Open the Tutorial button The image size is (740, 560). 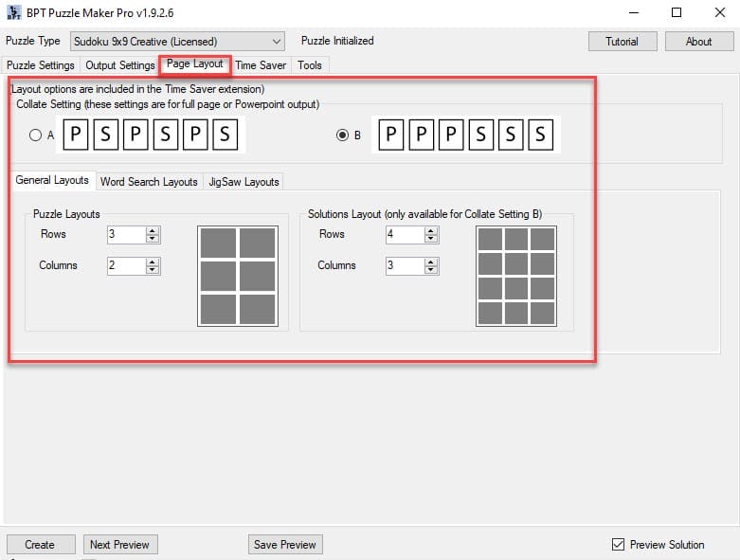(x=622, y=42)
